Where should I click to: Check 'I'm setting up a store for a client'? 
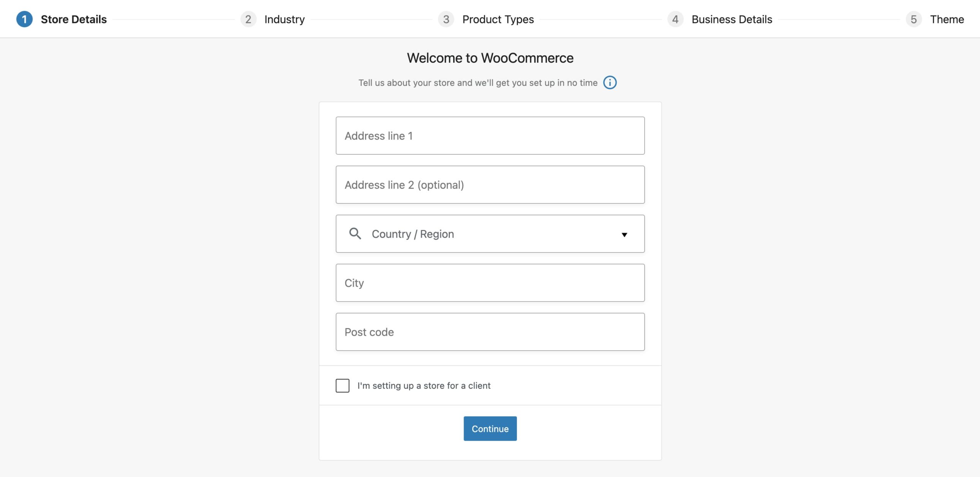(342, 385)
